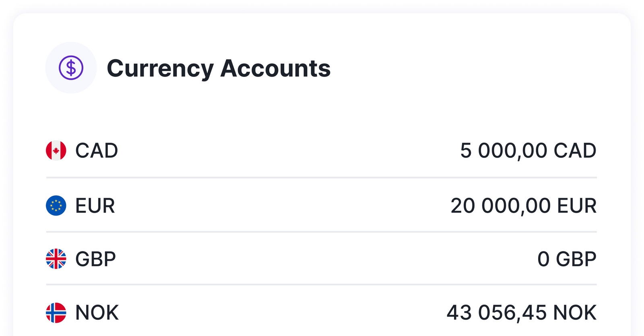
Task: Open the EUR currency account label
Action: 95,205
